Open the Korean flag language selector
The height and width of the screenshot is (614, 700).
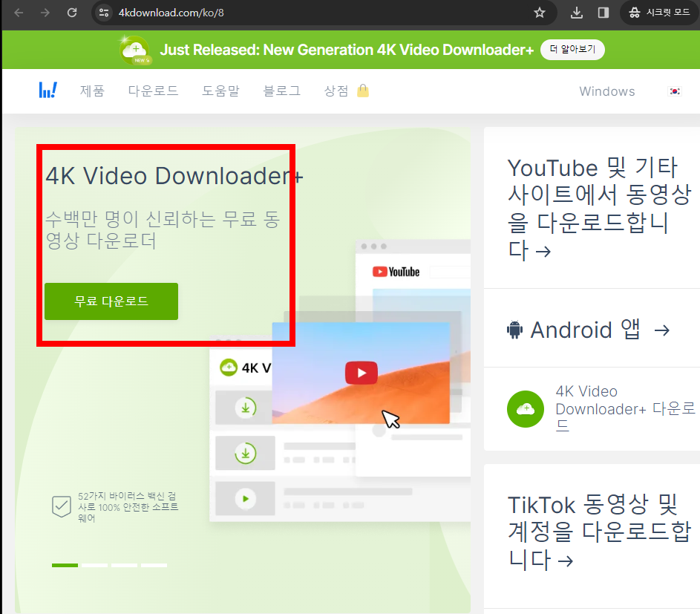675,91
